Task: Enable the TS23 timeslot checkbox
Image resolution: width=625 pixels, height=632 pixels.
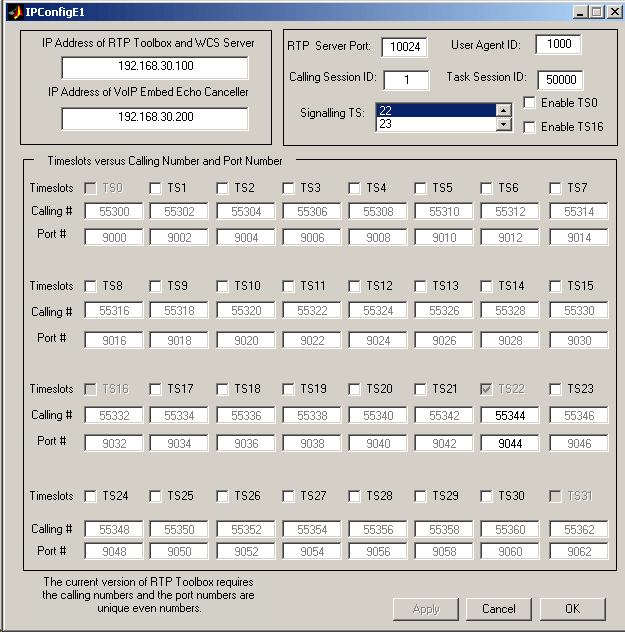Action: click(555, 389)
